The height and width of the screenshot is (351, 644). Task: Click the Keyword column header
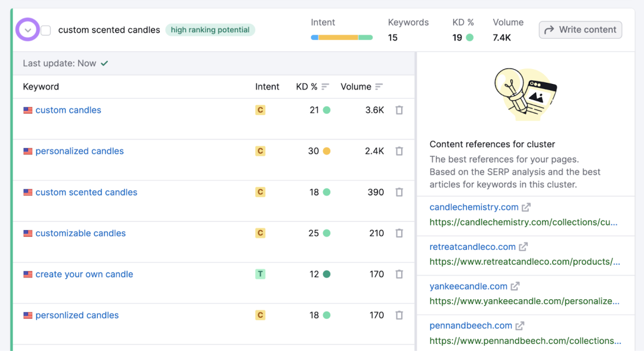[41, 86]
